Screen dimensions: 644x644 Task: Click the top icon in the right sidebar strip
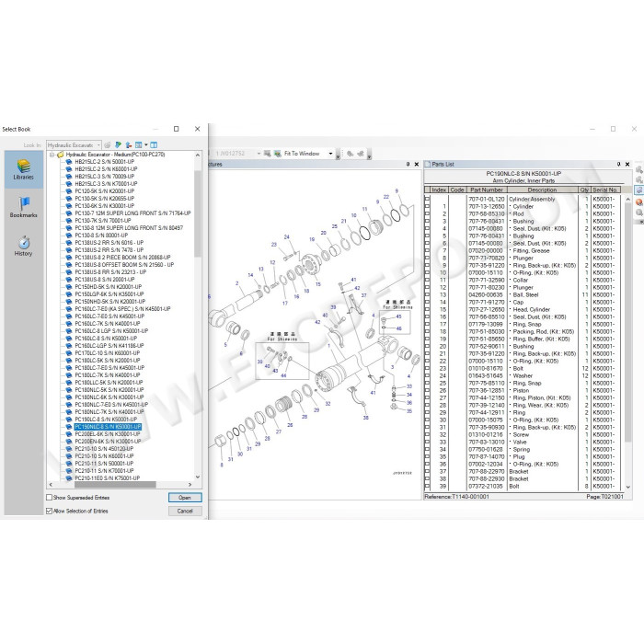tap(639, 169)
